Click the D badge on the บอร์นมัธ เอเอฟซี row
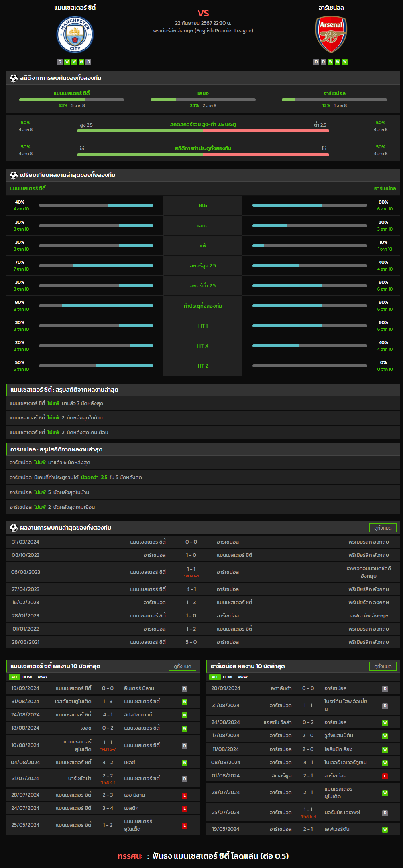Screen dimensions: 403x868 pos(385,813)
